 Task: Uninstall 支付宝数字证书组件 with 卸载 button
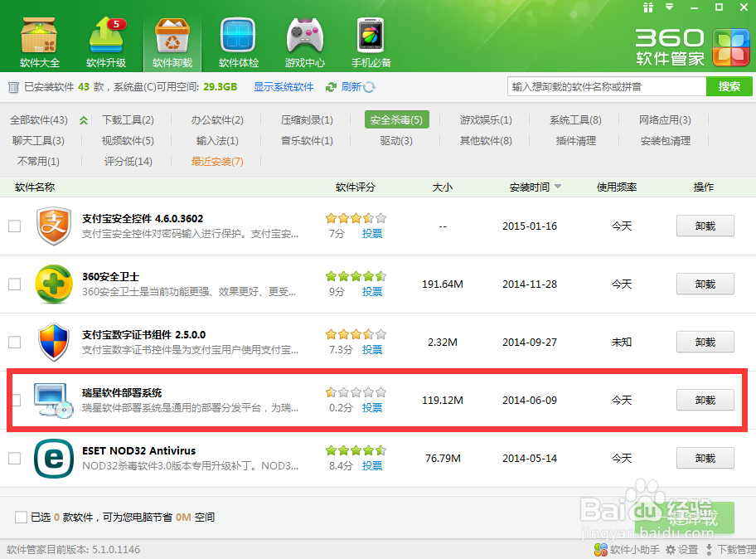[705, 342]
